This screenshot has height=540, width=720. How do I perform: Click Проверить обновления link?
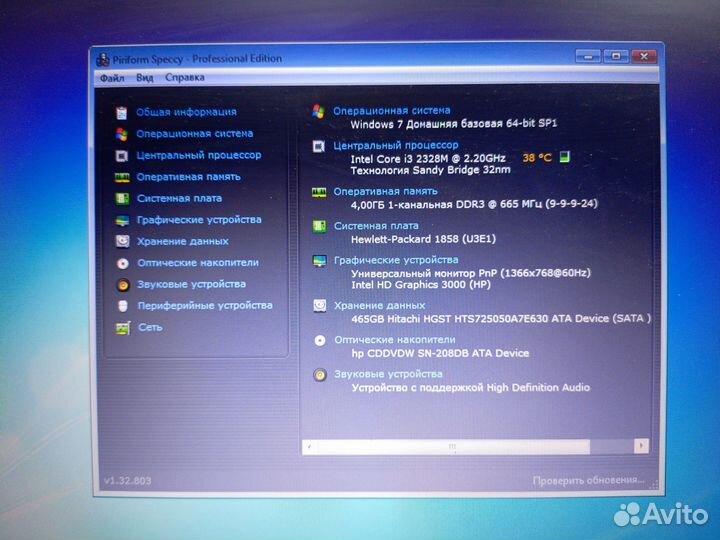tap(589, 481)
